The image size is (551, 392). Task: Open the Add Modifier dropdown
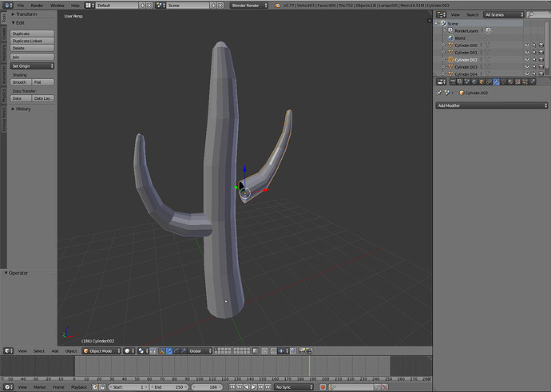point(492,105)
